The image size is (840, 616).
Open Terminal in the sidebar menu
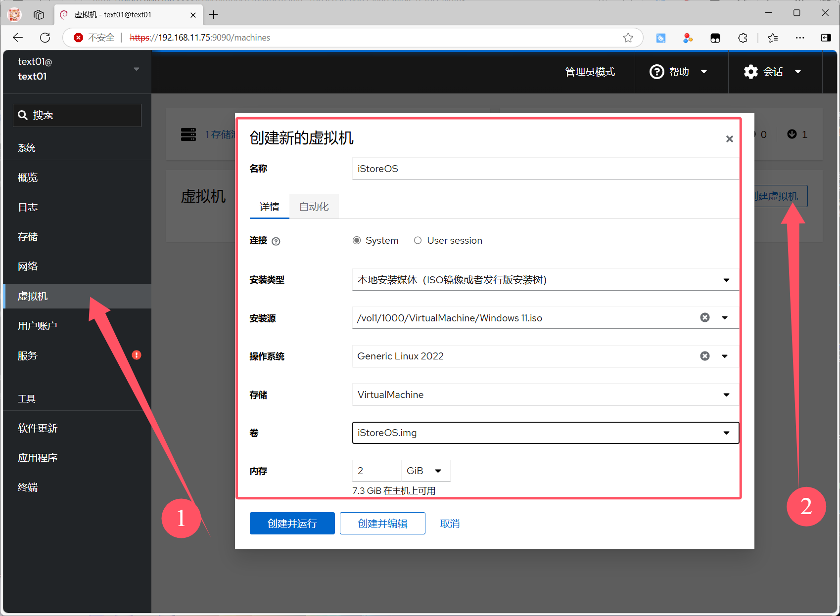tap(28, 487)
